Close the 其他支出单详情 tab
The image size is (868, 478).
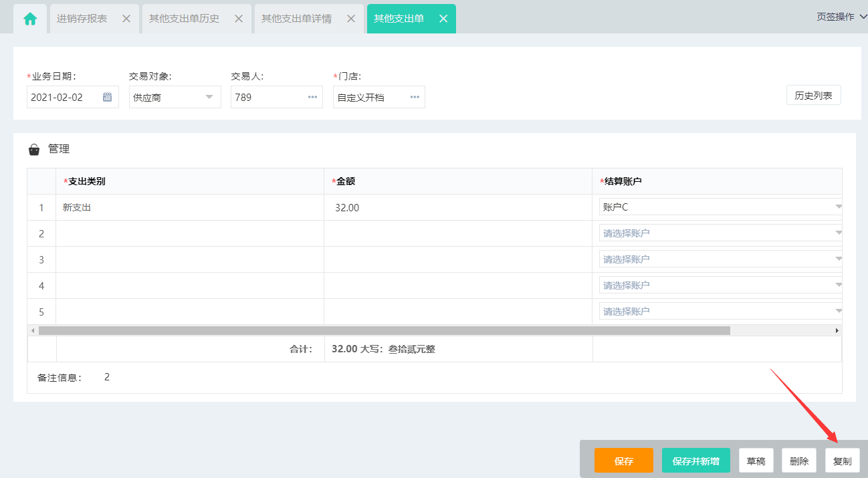coord(351,19)
